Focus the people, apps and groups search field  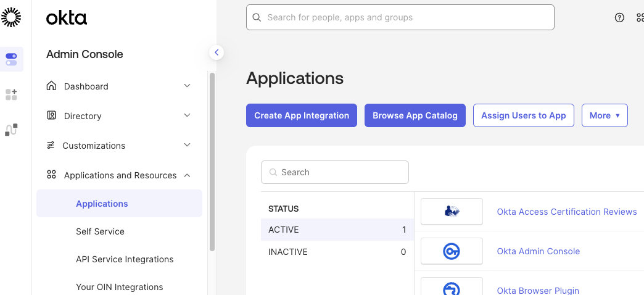[400, 17]
